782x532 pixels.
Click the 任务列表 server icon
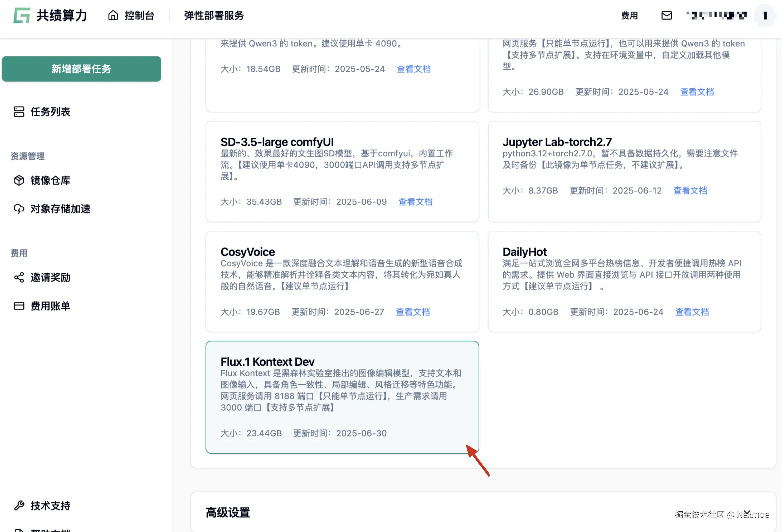pos(19,112)
